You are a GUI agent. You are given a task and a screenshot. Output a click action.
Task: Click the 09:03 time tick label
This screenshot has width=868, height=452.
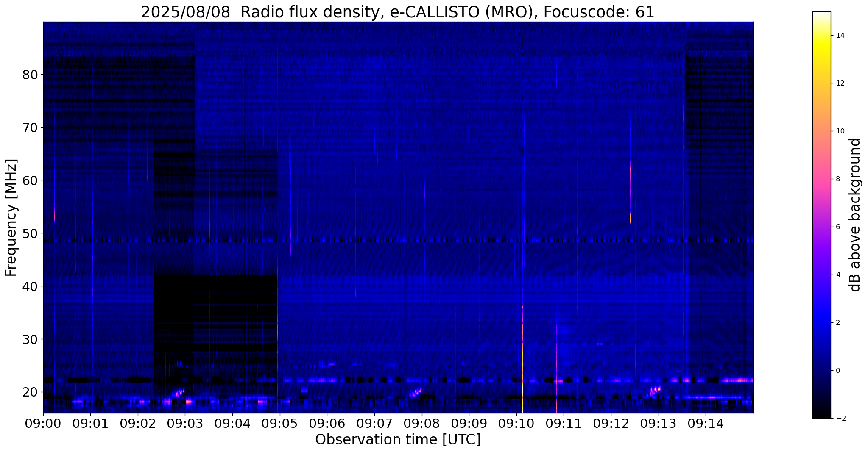[x=185, y=424]
